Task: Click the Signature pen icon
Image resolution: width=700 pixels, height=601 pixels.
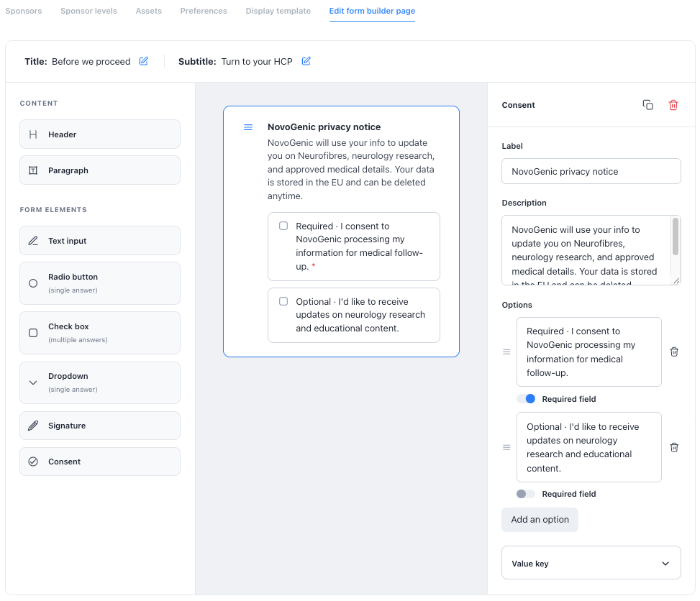Action: coord(33,426)
